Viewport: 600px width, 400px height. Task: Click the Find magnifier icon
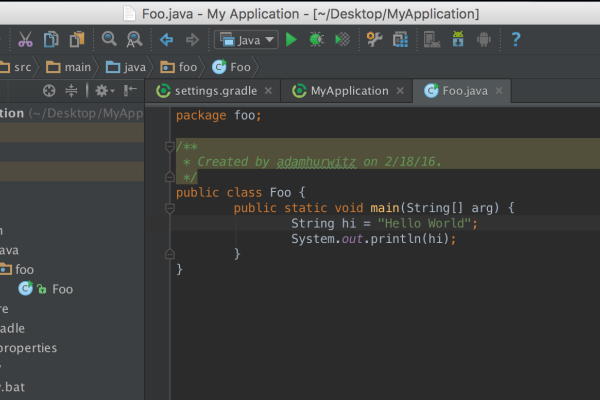[109, 40]
